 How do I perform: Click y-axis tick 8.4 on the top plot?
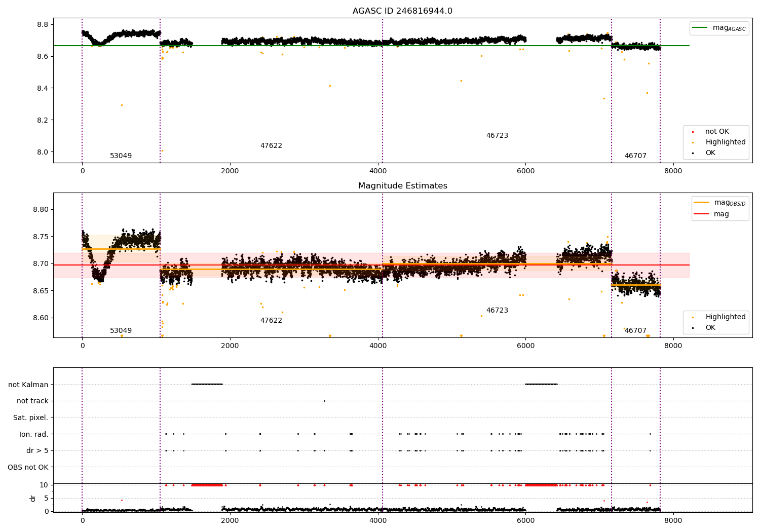click(x=43, y=88)
